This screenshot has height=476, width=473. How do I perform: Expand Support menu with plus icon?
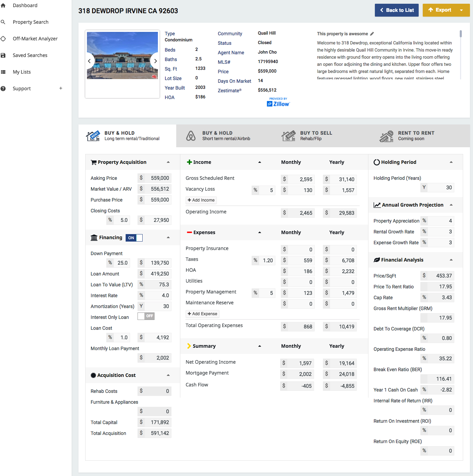pos(61,88)
